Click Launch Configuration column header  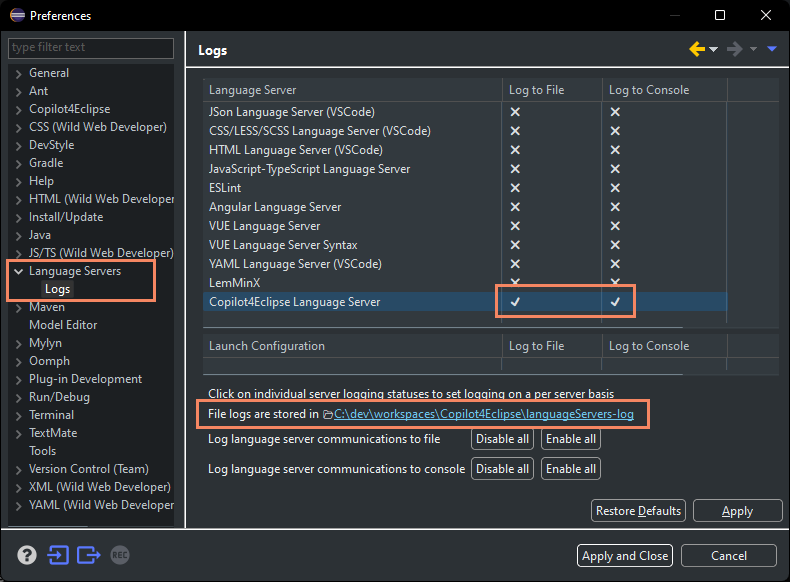point(353,346)
